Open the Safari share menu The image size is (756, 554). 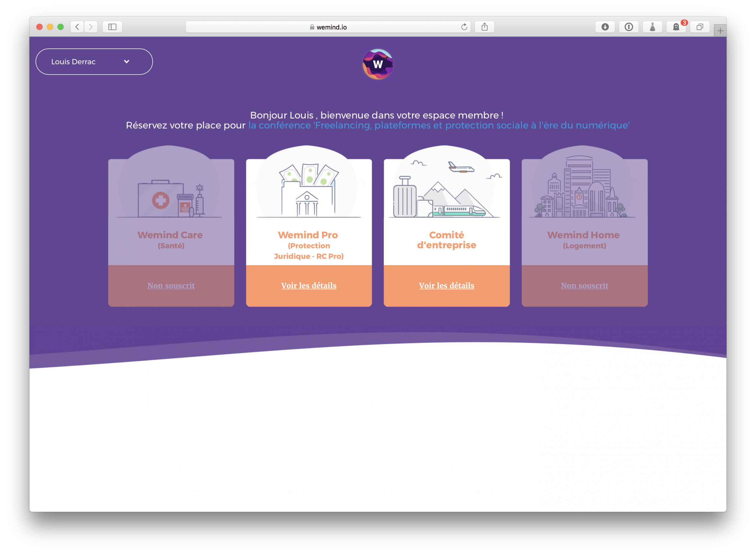485,27
